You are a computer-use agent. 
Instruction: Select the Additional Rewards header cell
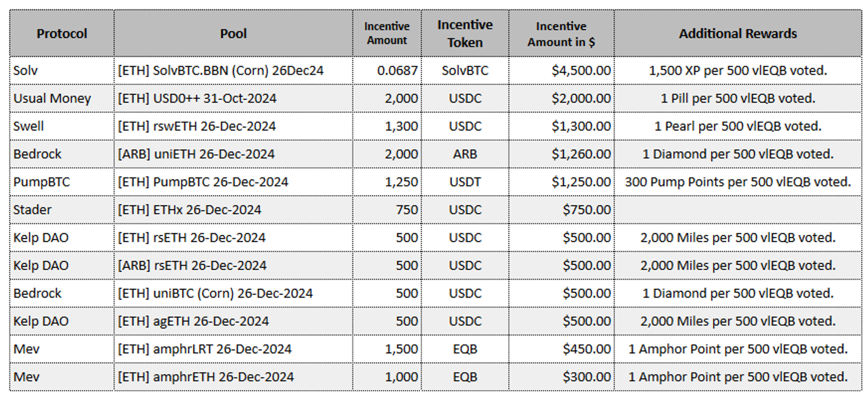(x=738, y=34)
